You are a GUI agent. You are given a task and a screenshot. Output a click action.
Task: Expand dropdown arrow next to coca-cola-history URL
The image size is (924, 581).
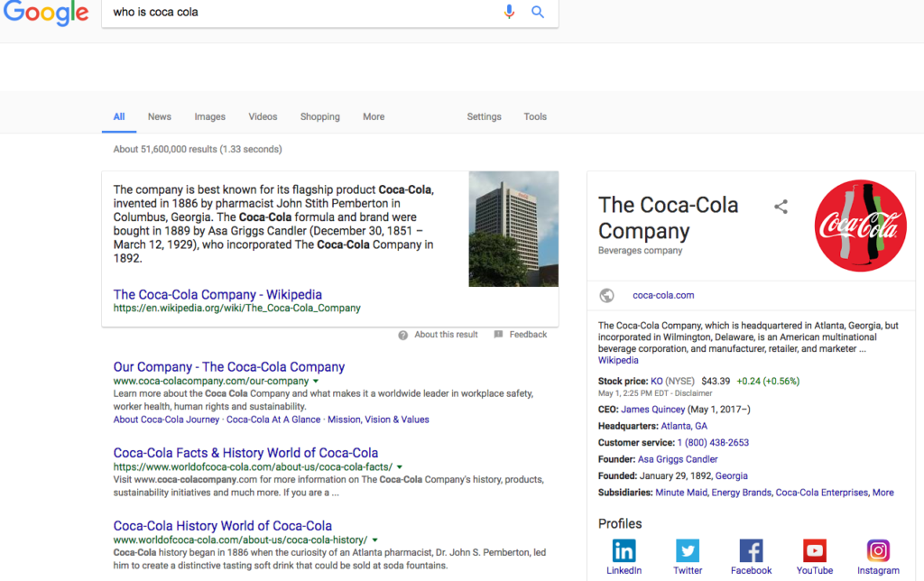[374, 540]
